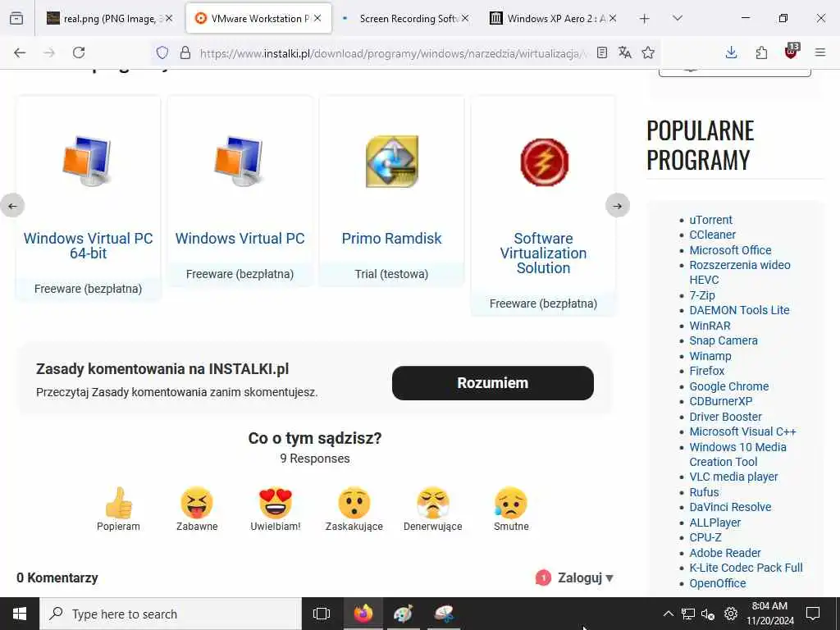Open the uBlock shield icon with badge

pos(792,52)
